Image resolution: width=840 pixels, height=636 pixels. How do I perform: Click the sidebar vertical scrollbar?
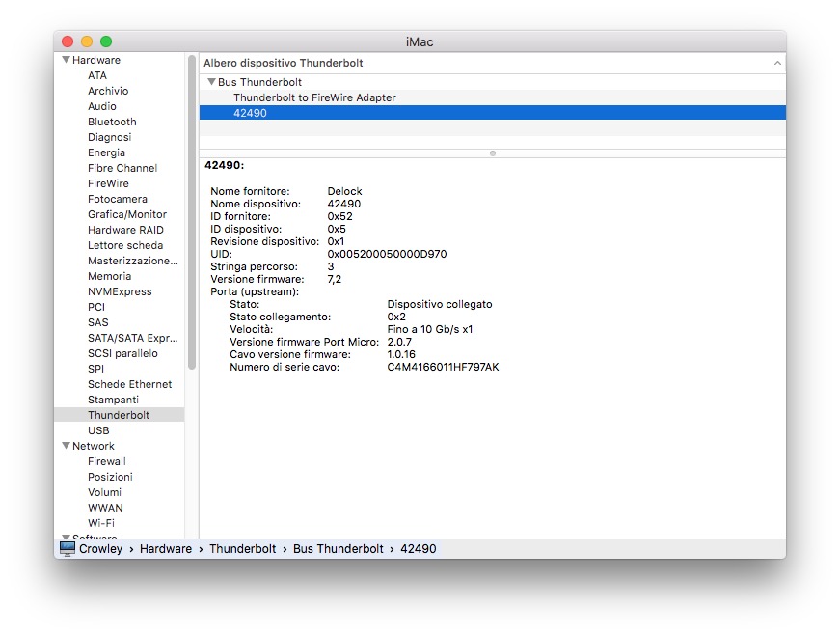(192, 212)
